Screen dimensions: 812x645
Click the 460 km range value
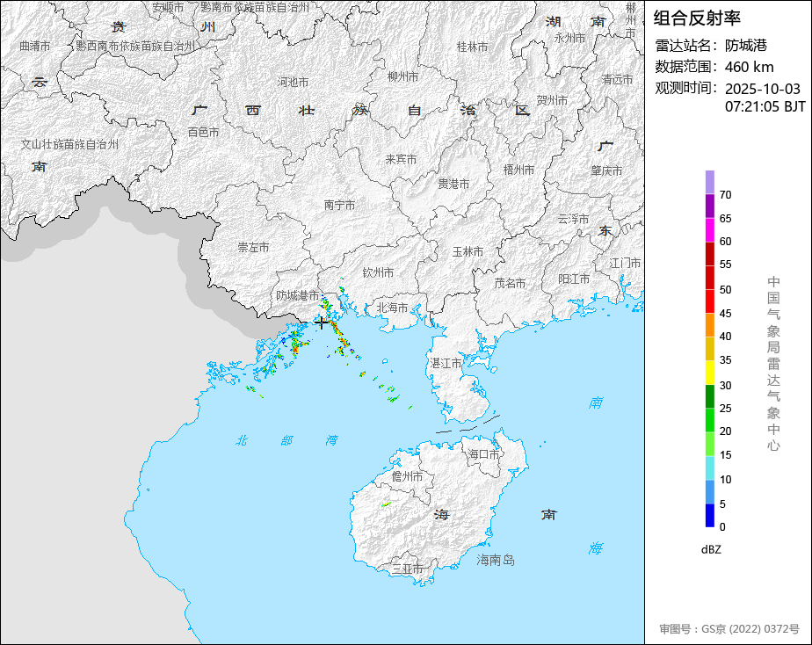tap(750, 67)
